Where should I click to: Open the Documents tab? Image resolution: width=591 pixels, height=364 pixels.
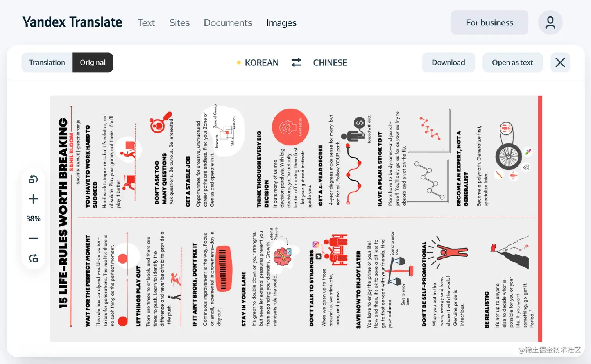click(x=228, y=23)
